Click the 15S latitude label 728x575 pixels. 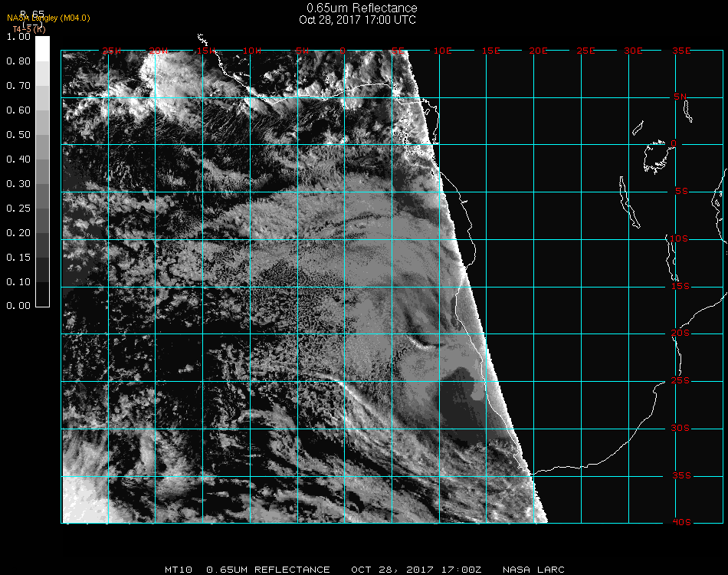[680, 286]
